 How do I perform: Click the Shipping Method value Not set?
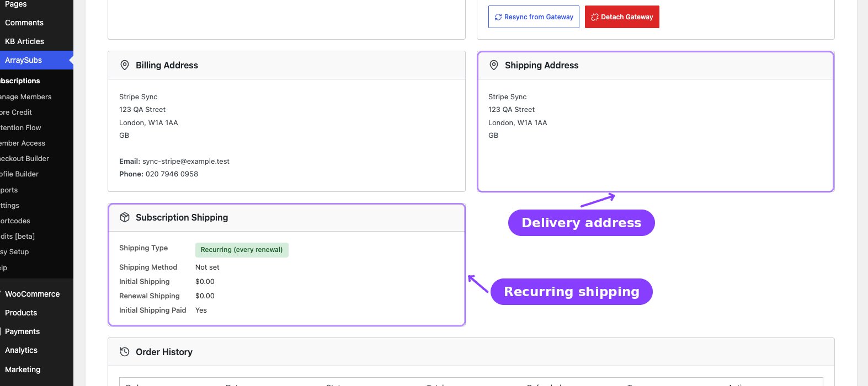click(207, 267)
